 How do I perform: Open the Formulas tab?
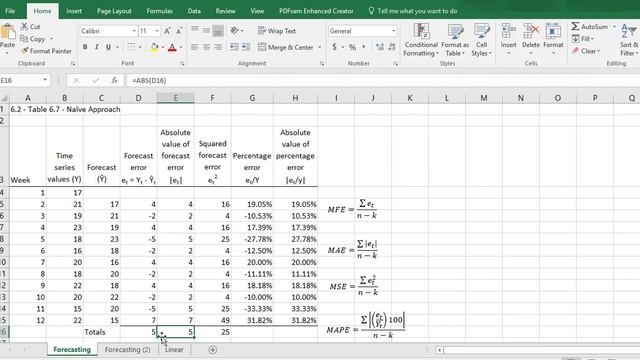(159, 11)
